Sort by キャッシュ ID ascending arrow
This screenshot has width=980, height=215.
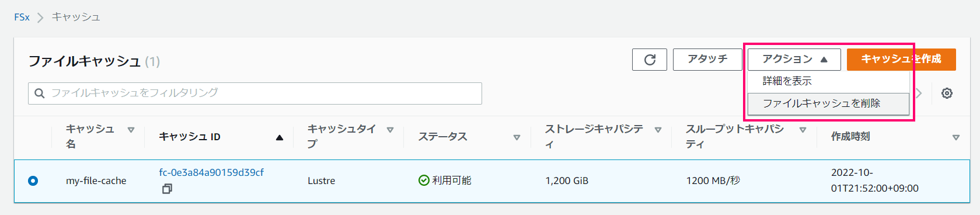point(280,137)
